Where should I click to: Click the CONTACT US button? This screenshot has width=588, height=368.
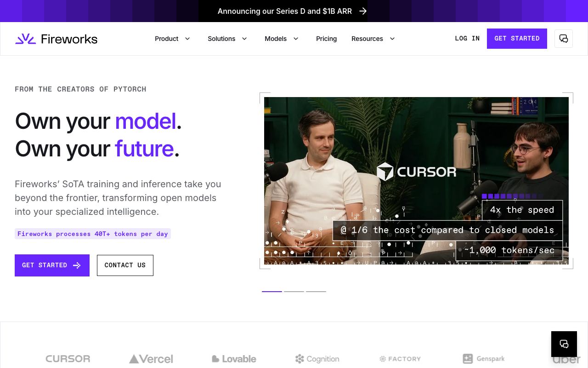(125, 265)
